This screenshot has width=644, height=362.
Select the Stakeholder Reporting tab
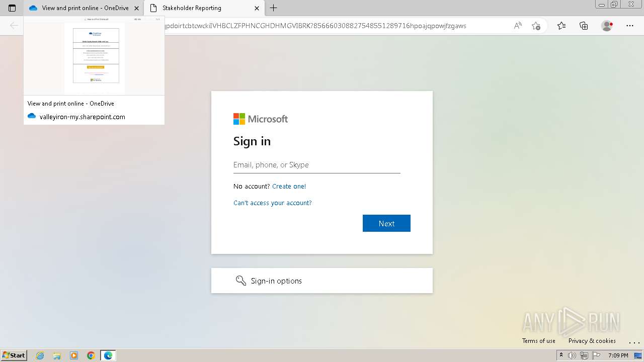point(204,8)
